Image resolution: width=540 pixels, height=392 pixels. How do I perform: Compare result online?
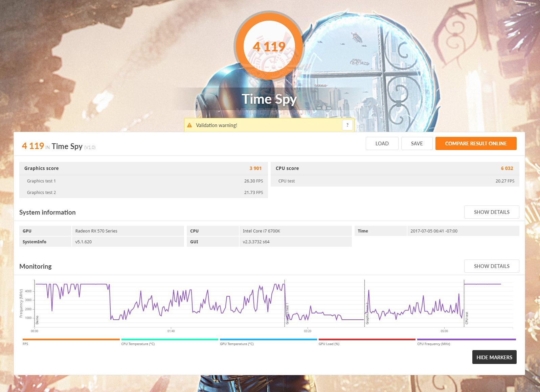(x=476, y=144)
